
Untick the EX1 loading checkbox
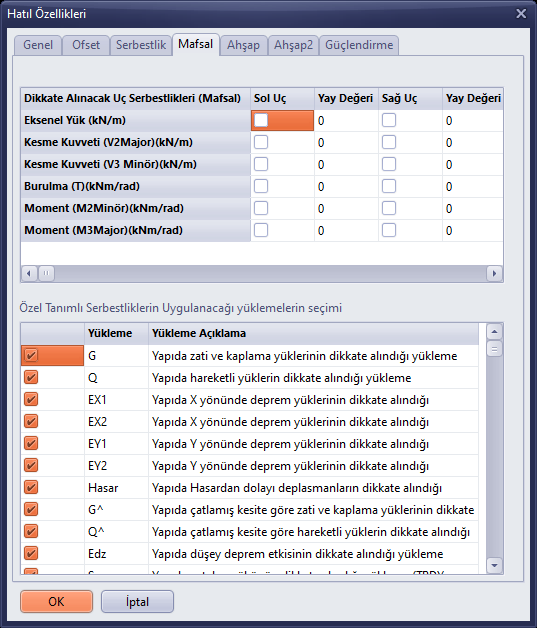(x=31, y=399)
